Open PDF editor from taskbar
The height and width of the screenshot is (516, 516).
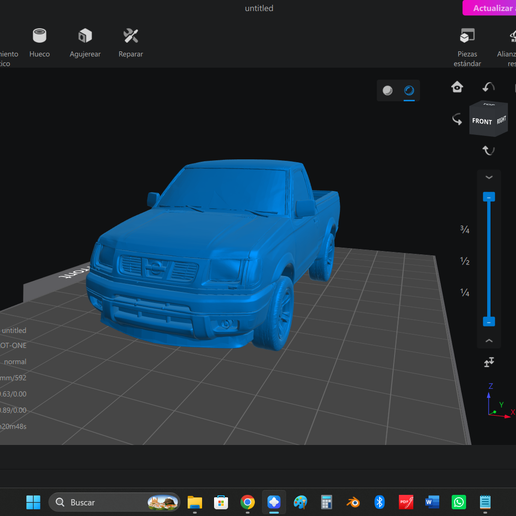406,502
